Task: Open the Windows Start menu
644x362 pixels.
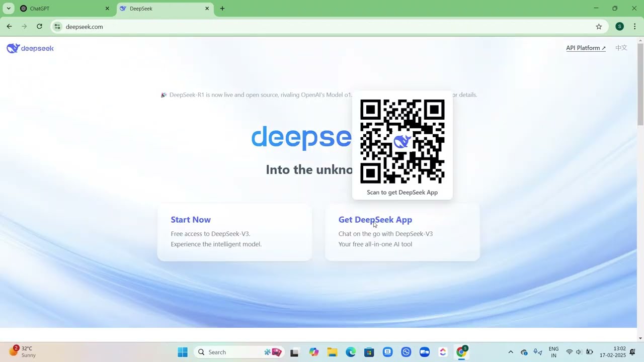Action: [x=183, y=352]
